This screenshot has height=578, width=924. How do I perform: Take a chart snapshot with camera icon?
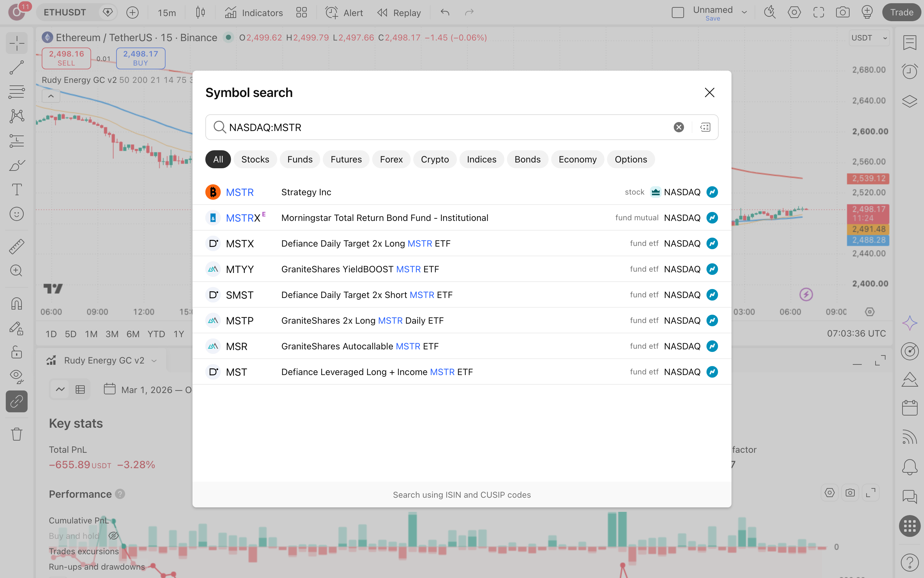(x=842, y=13)
